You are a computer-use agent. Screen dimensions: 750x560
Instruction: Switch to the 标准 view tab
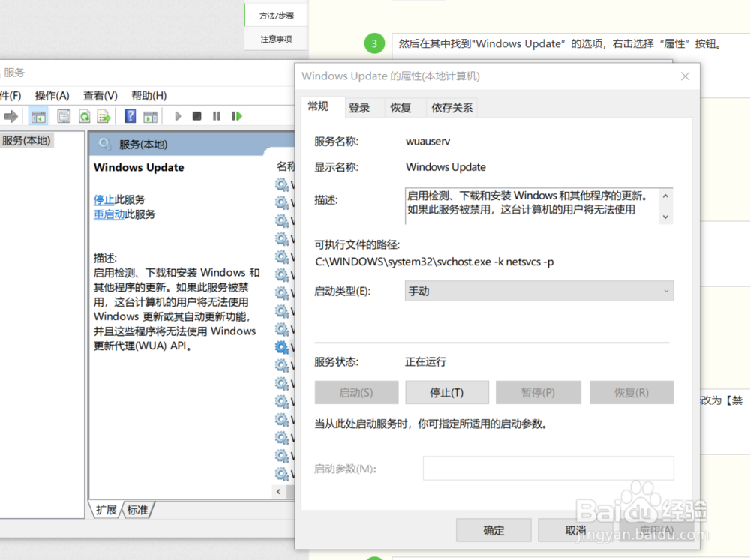[138, 510]
